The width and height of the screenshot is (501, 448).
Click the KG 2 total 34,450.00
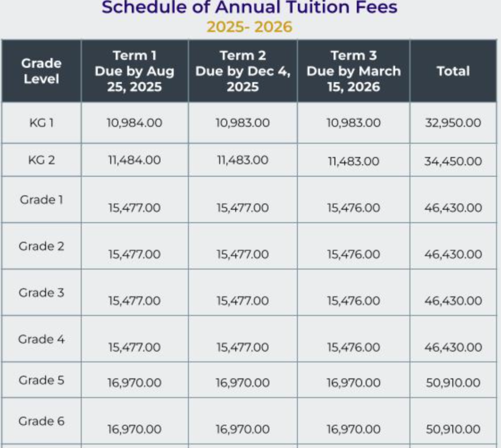pyautogui.click(x=453, y=161)
